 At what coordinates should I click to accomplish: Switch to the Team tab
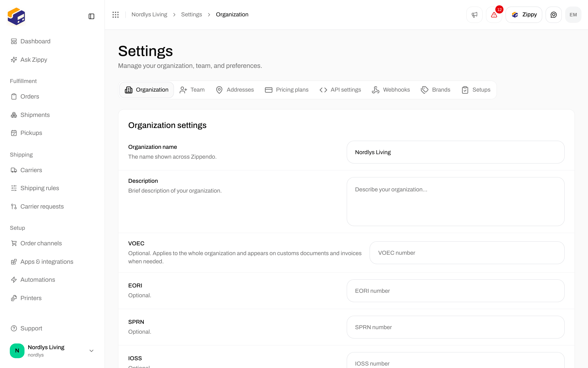[x=192, y=90]
